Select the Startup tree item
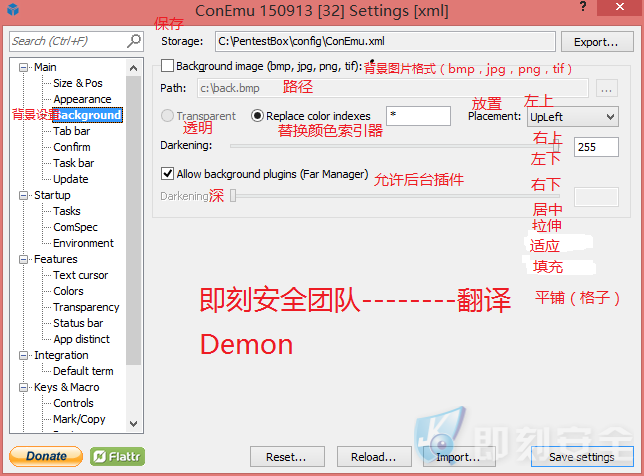Image resolution: width=644 pixels, height=476 pixels. pyautogui.click(x=52, y=195)
